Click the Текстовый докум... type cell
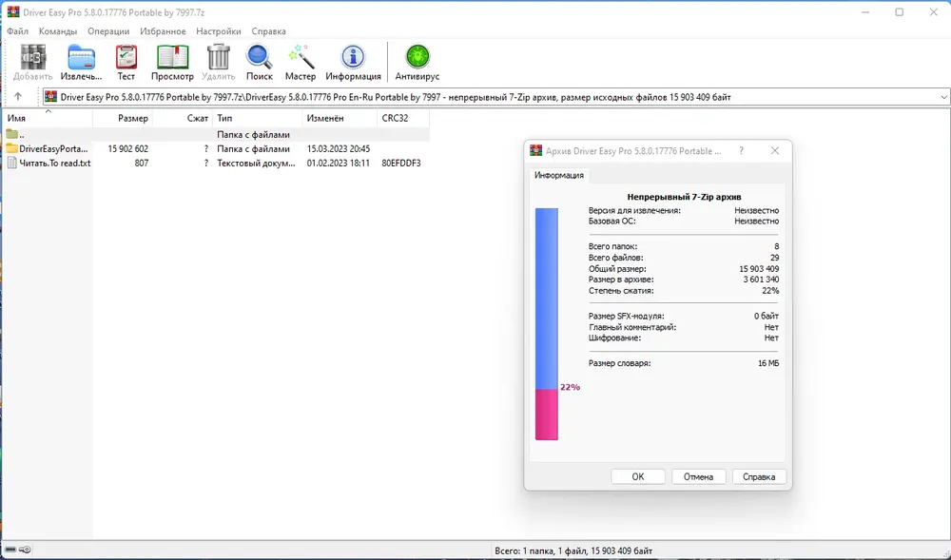This screenshot has width=951, height=560. pos(257,163)
